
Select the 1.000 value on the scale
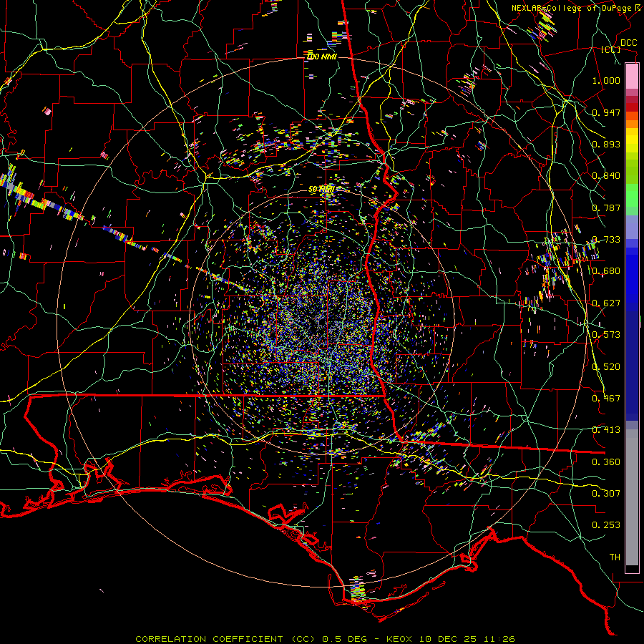point(606,80)
